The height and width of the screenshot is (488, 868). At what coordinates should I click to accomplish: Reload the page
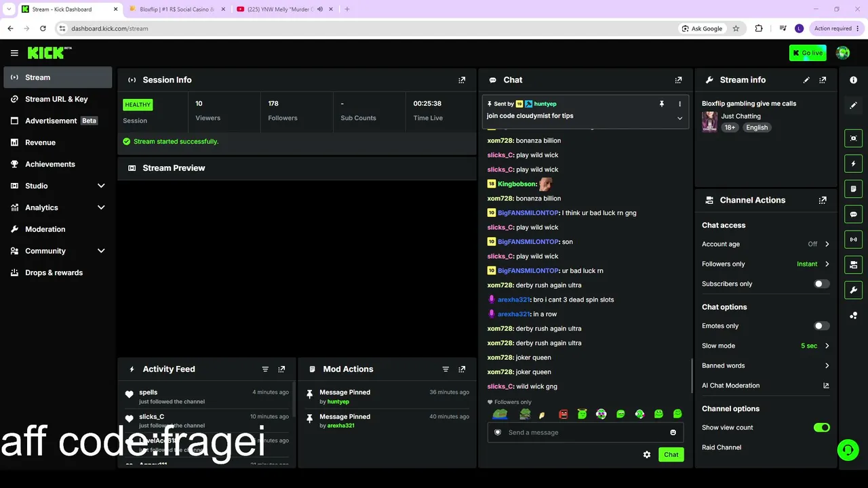pos(43,28)
